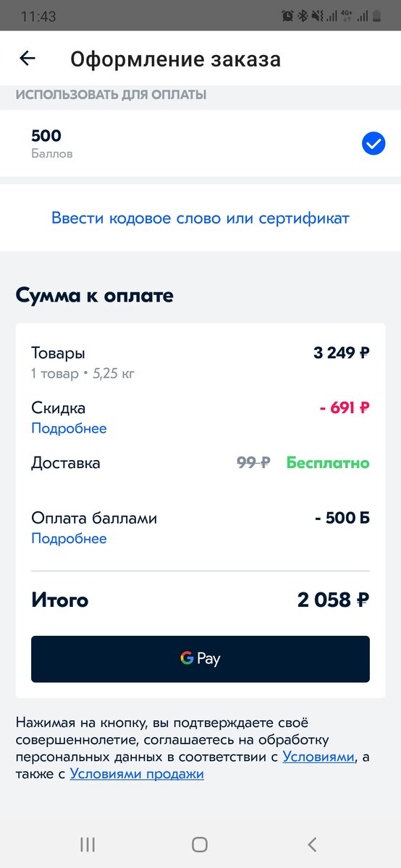Image resolution: width=401 pixels, height=868 pixels.
Task: Tap the Android system back chevron
Action: 312,844
